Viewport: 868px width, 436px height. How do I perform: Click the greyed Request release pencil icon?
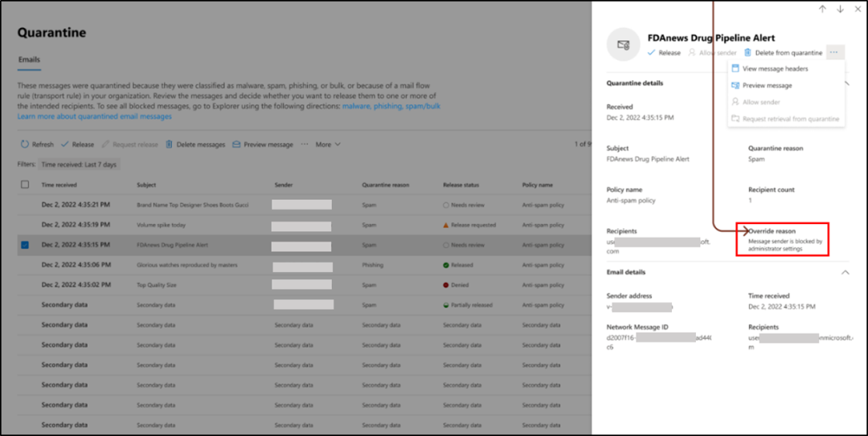point(105,145)
